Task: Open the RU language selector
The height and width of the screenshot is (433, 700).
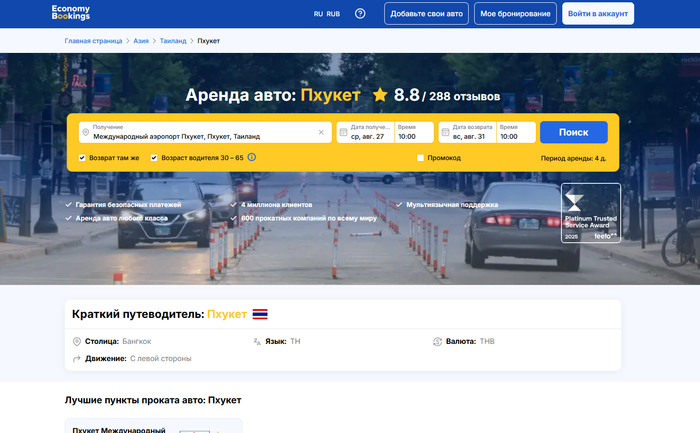Action: coord(318,14)
